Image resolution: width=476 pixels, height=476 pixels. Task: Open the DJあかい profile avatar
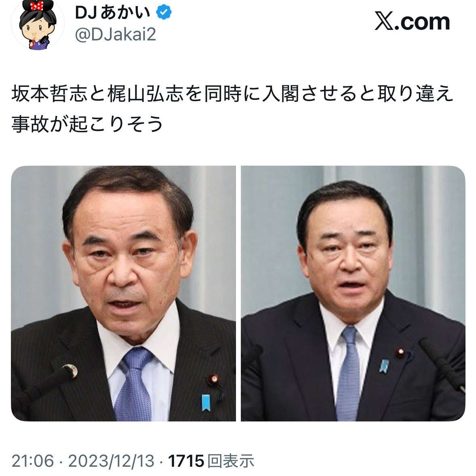pyautogui.click(x=38, y=24)
